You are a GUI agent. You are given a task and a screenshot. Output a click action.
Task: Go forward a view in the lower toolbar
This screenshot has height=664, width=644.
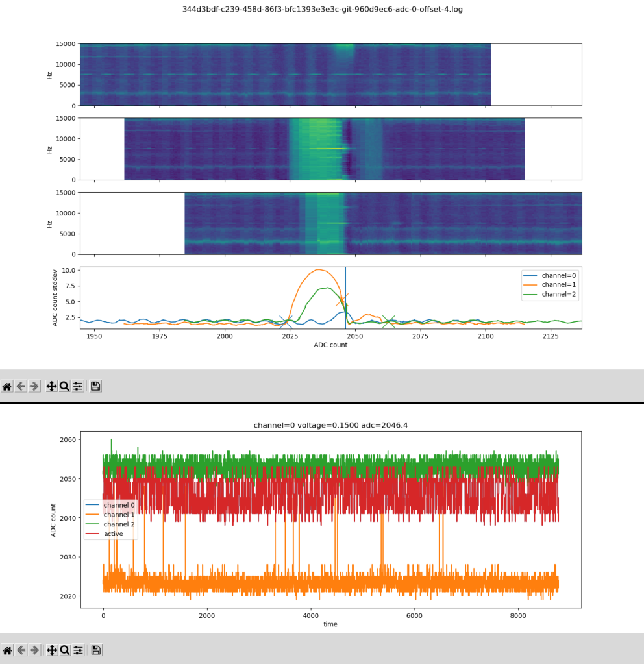click(x=34, y=650)
